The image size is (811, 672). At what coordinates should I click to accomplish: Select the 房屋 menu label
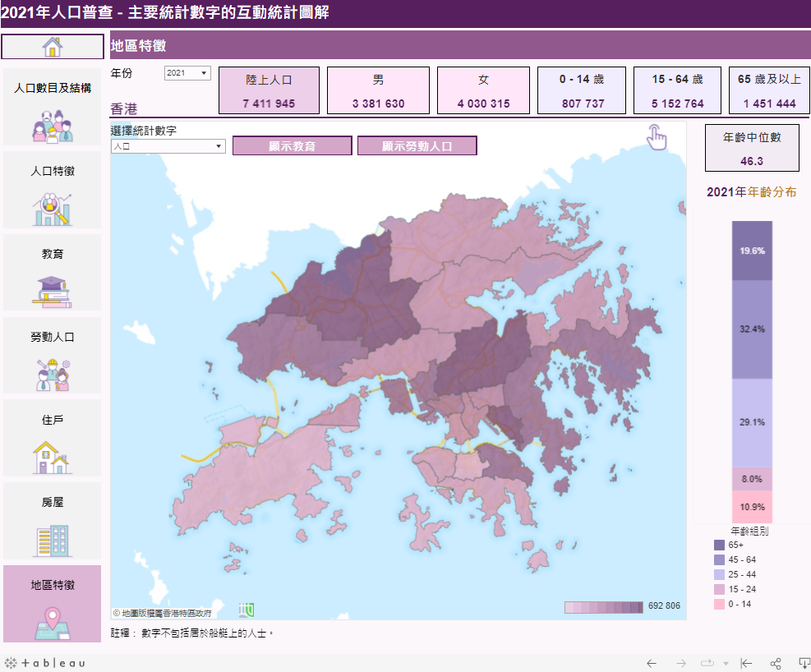coord(53,502)
